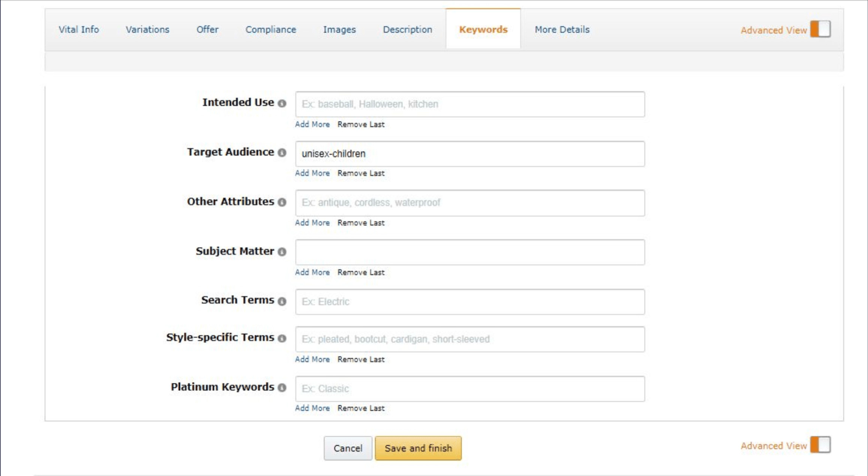
Task: Click Add More under Intended Use
Action: click(312, 124)
